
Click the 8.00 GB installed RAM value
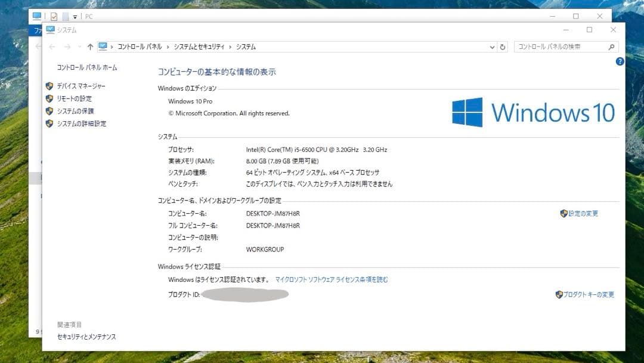[x=282, y=161]
